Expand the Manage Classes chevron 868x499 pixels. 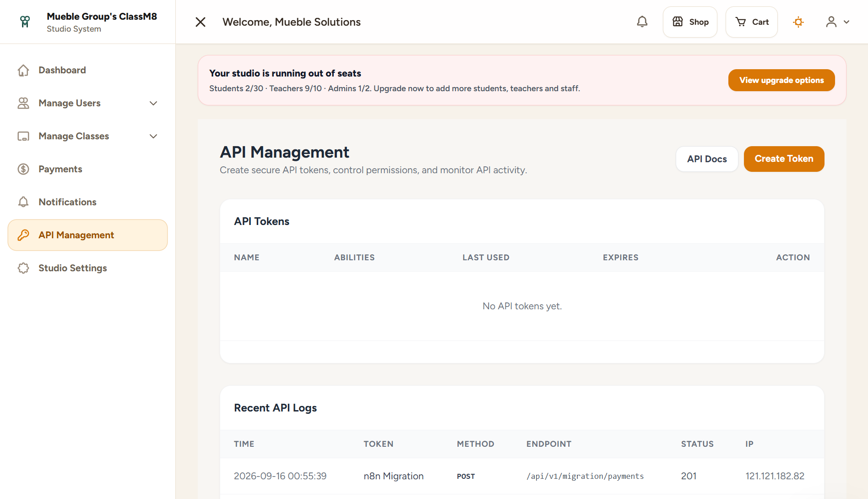click(153, 136)
